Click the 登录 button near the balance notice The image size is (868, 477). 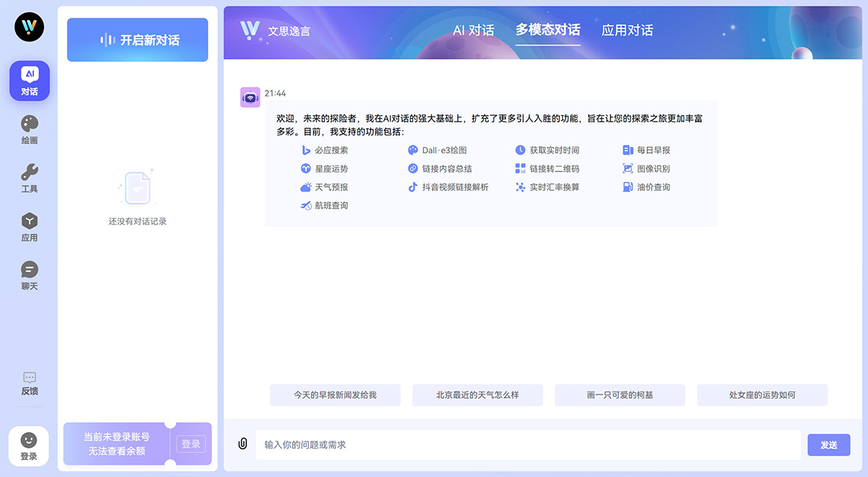[x=190, y=444]
